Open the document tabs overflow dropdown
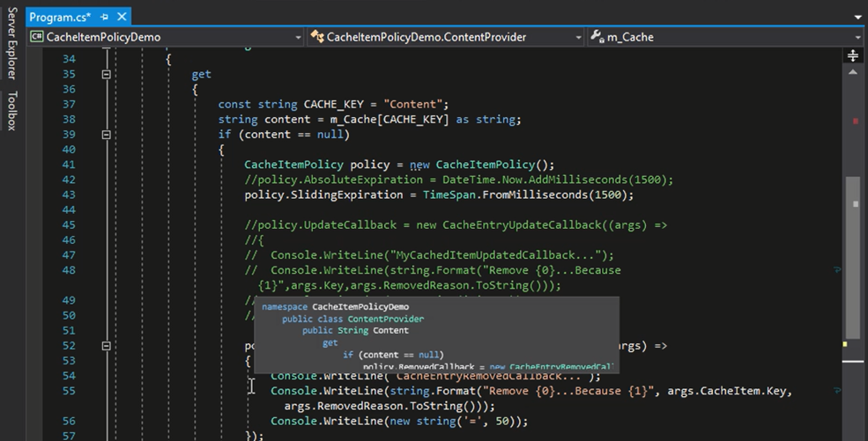The width and height of the screenshot is (868, 441). (857, 17)
